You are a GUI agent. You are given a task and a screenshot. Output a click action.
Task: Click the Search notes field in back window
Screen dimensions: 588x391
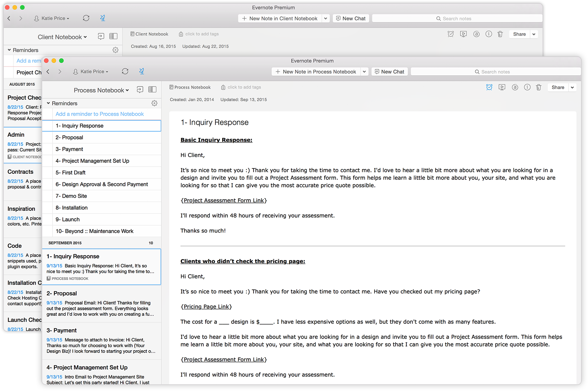[x=457, y=18]
